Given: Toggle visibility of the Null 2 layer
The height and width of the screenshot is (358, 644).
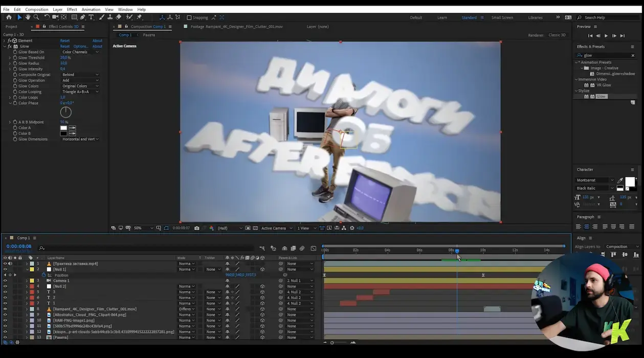Looking at the screenshot, I should tap(5, 286).
